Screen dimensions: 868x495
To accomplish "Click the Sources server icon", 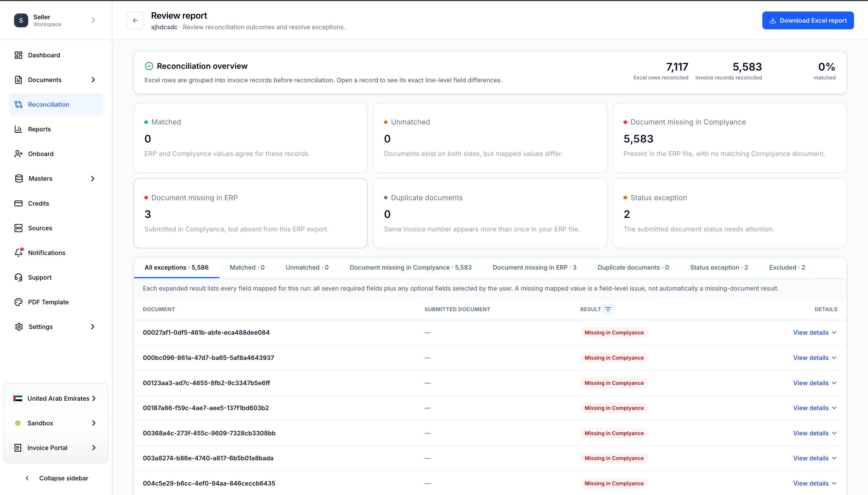I will click(x=18, y=228).
